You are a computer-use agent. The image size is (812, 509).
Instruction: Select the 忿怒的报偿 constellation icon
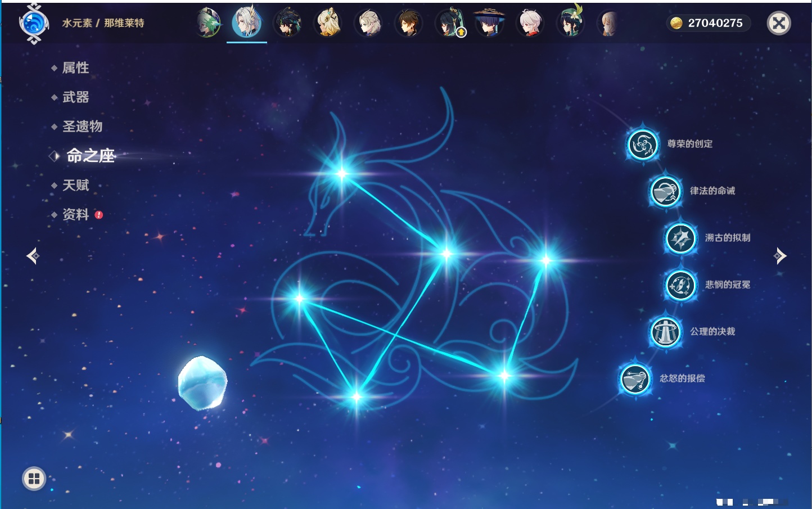coord(635,379)
